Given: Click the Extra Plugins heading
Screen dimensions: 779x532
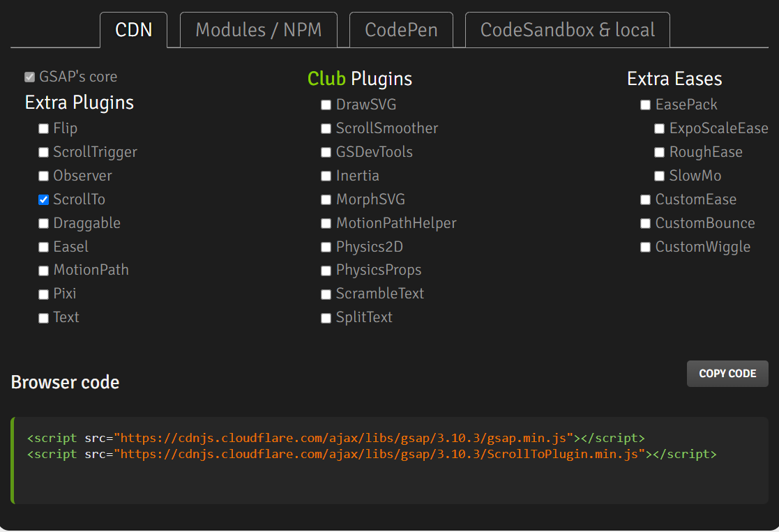Looking at the screenshot, I should point(80,102).
